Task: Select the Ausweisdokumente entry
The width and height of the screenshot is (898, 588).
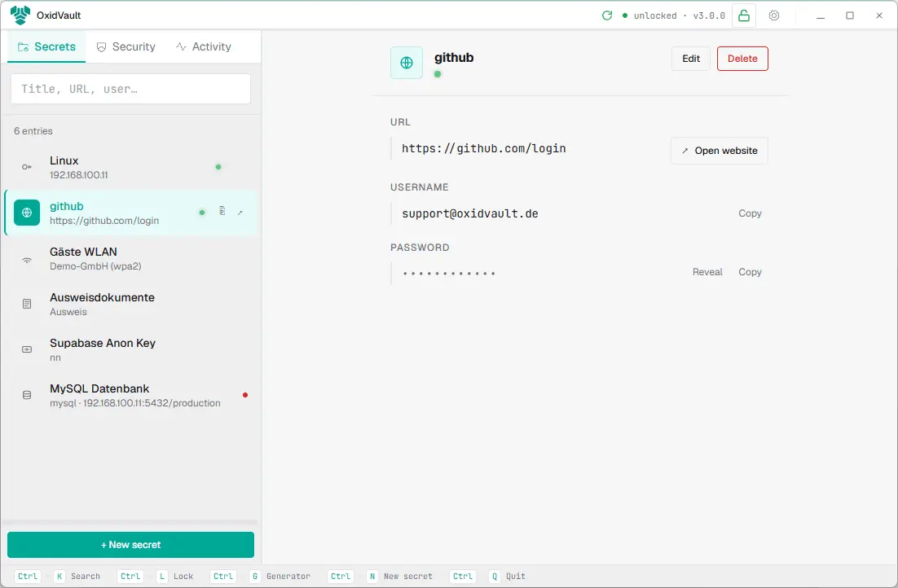Action: coord(130,304)
